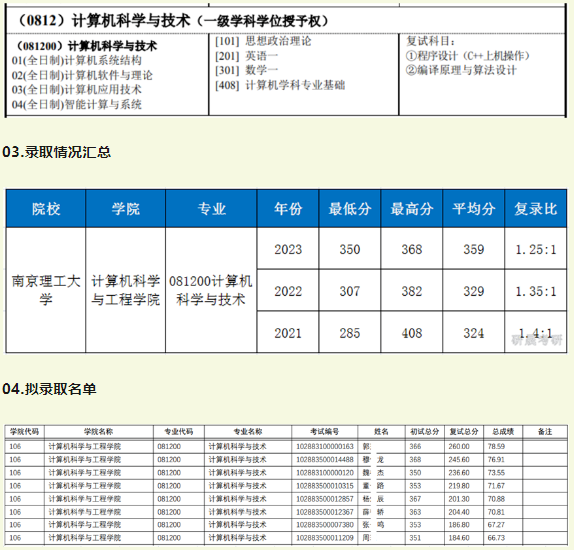This screenshot has width=574, height=550.
Task: Select exam number '102883100000120'
Action: pyautogui.click(x=325, y=473)
